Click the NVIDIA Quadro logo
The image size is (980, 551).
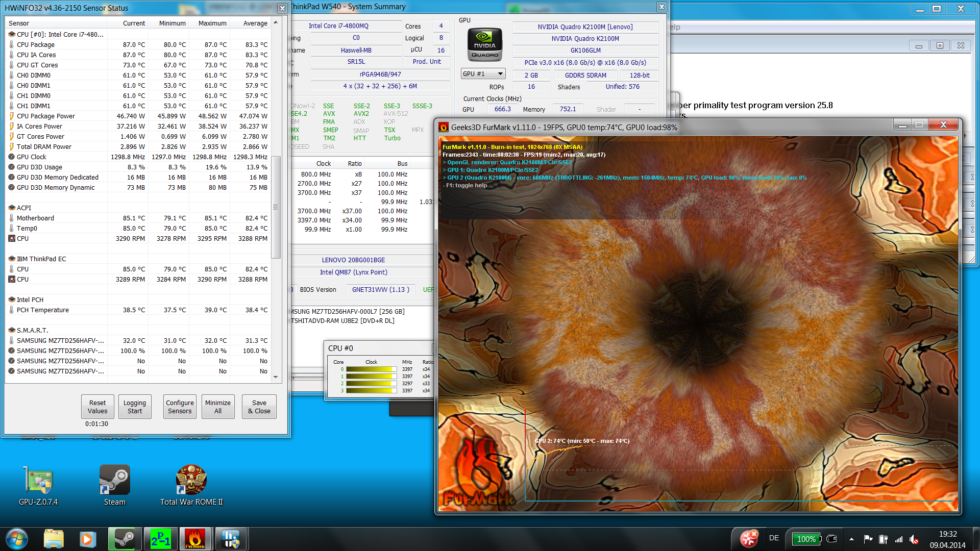point(484,45)
